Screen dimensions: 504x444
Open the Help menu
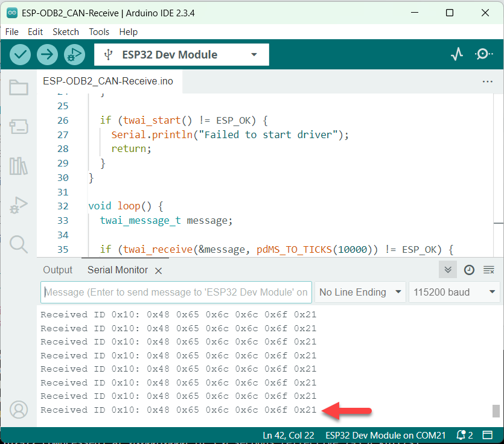(x=128, y=32)
